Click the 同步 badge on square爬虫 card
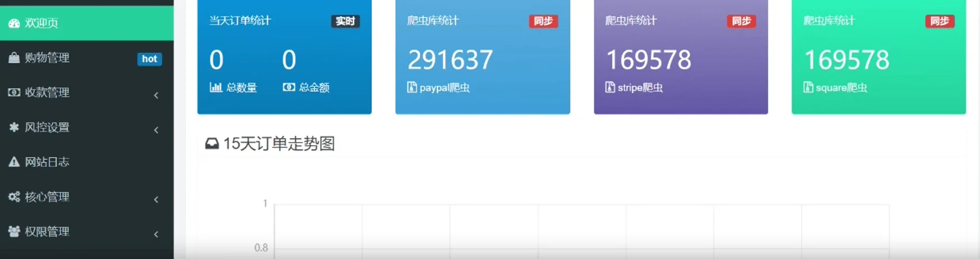 [939, 21]
